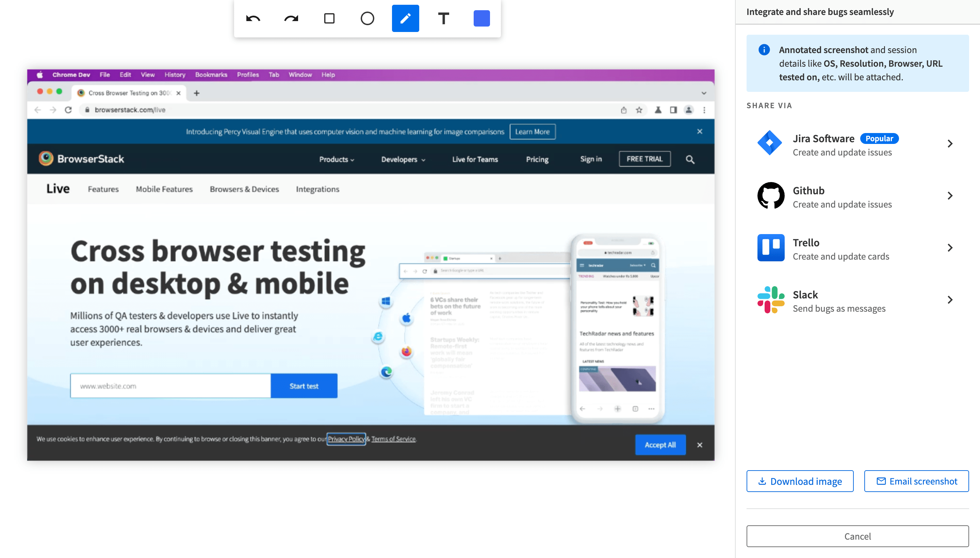The image size is (980, 558).
Task: Switch to the Integrations tab
Action: 317,189
